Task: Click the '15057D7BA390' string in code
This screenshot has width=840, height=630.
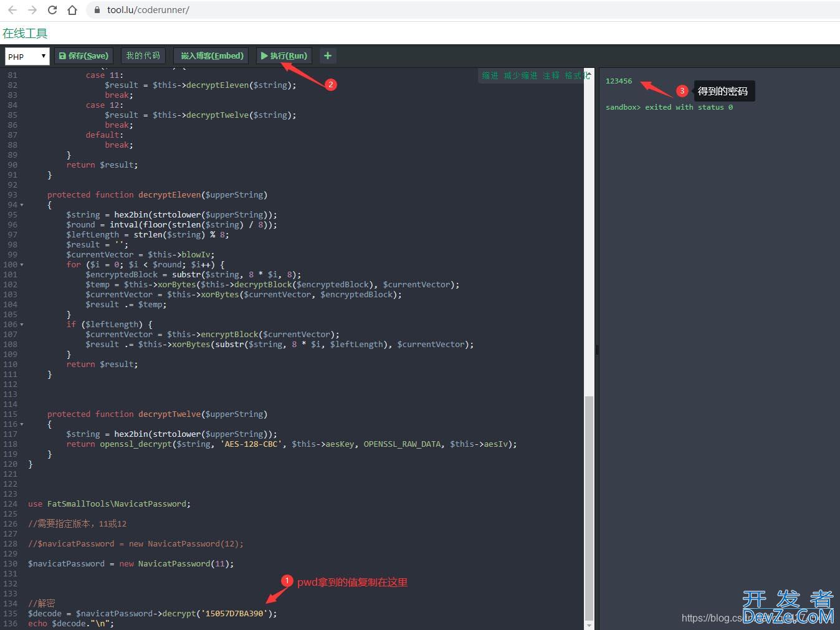Action: (x=234, y=614)
